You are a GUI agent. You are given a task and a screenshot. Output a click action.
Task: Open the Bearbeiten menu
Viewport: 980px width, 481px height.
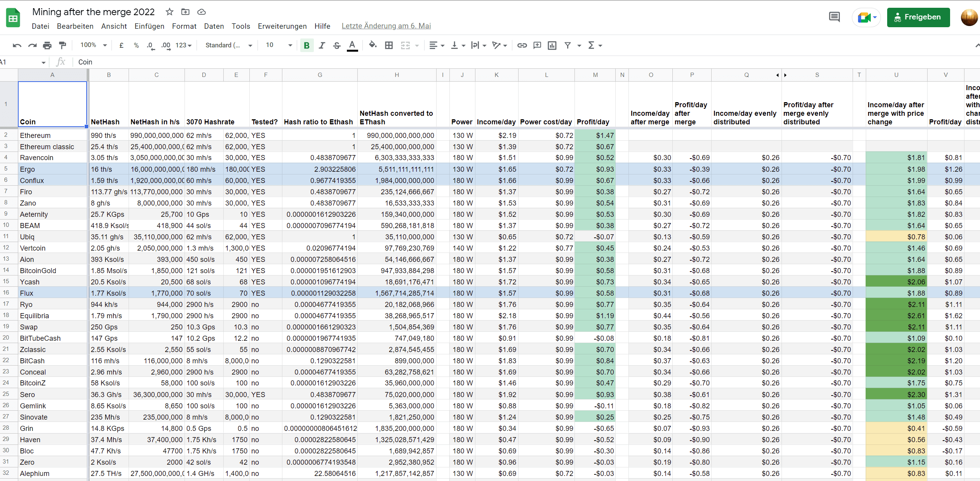point(75,26)
